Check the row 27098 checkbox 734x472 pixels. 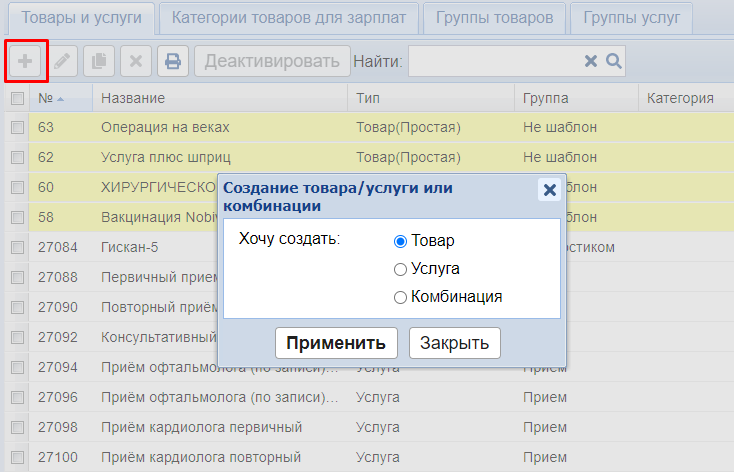(17, 428)
